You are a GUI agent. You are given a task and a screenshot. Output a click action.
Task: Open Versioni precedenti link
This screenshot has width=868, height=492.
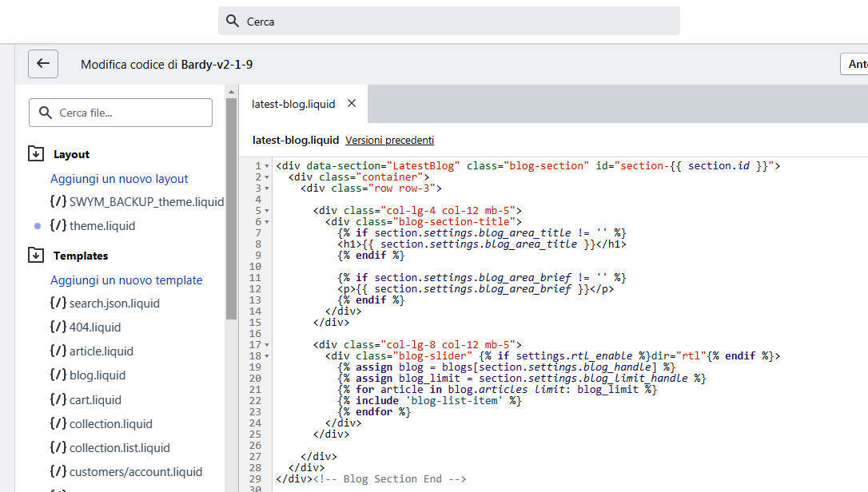coord(389,141)
